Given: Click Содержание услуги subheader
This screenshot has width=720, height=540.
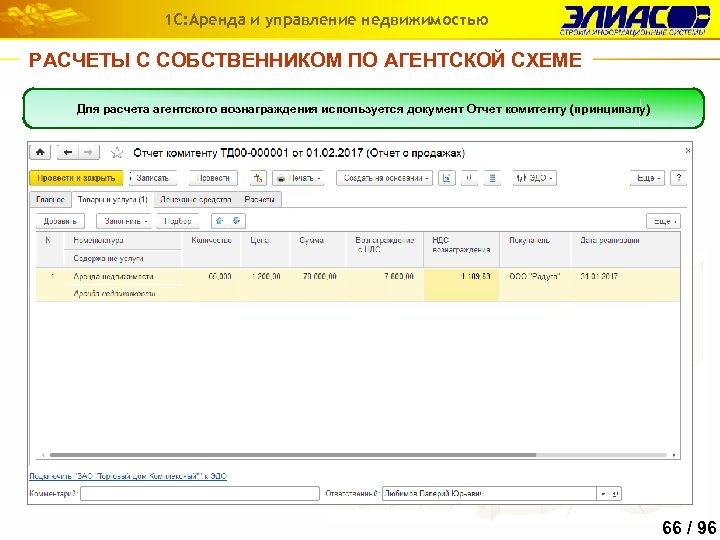Looking at the screenshot, I should [x=123, y=259].
